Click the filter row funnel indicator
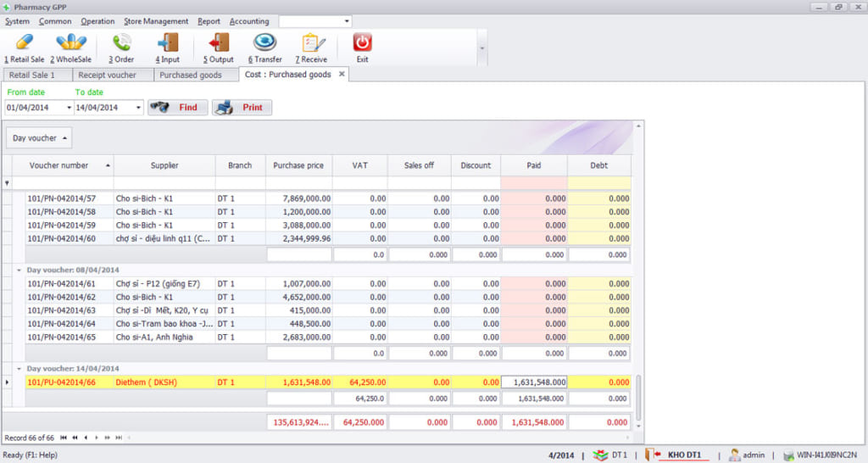The height and width of the screenshot is (463, 868). 7,183
